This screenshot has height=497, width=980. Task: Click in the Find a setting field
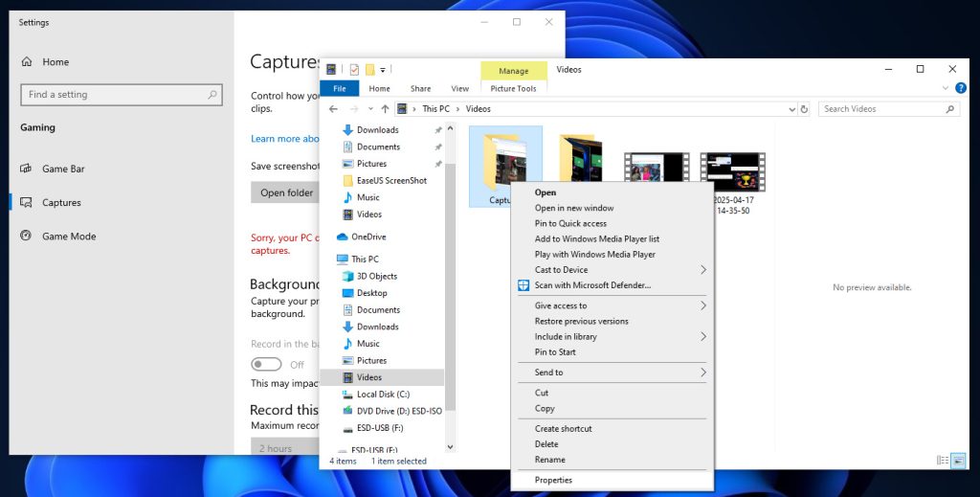(122, 95)
